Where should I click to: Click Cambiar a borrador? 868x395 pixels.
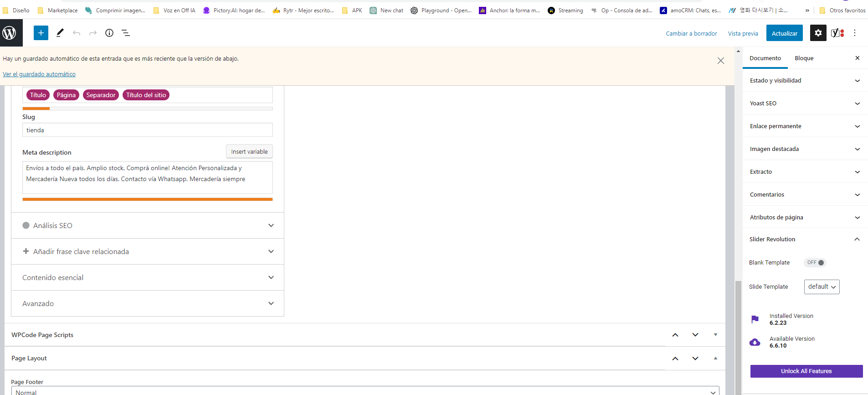(x=691, y=33)
